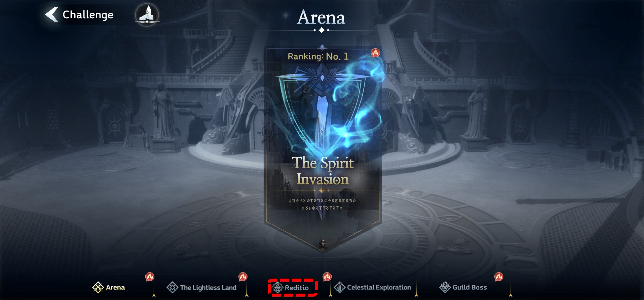Click the flame badge near the Arena tab
The width and height of the screenshot is (644, 300).
tap(150, 276)
